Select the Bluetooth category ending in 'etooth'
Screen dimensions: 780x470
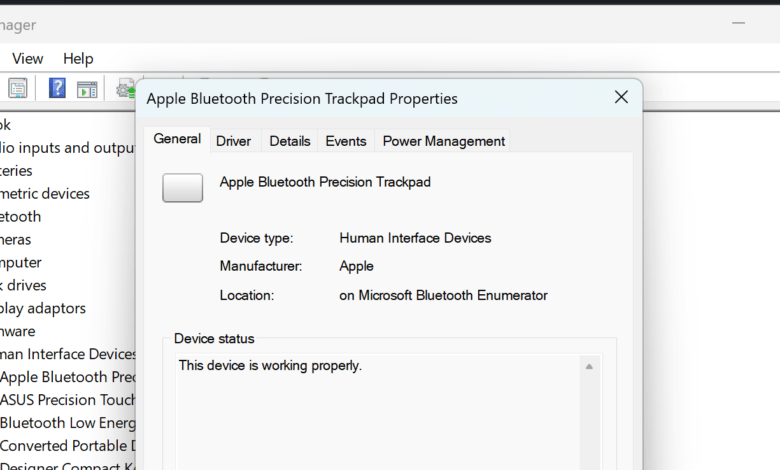tap(20, 216)
